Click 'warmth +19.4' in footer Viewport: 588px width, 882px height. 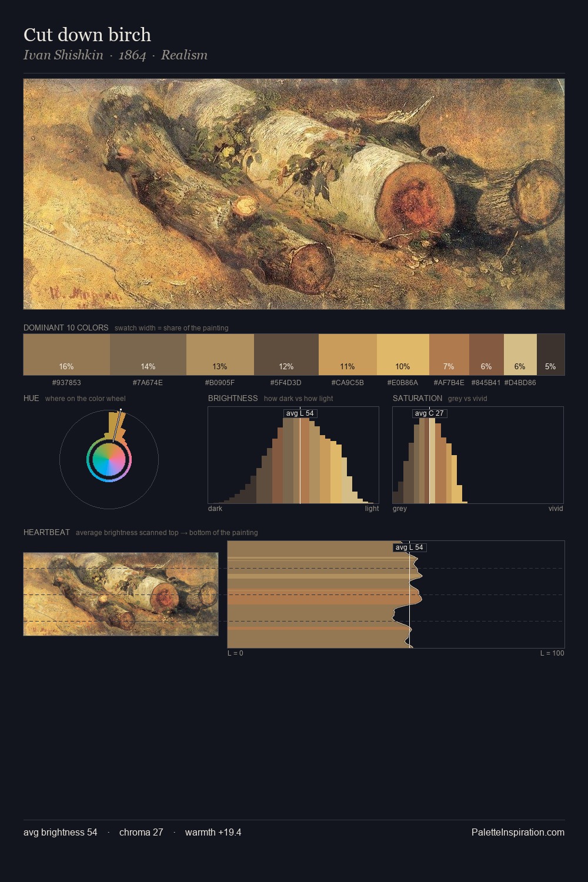213,832
